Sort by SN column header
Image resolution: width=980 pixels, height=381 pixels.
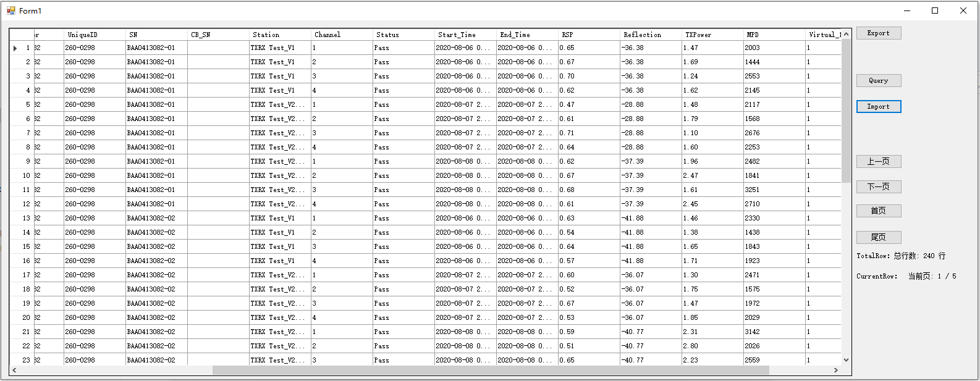(157, 35)
